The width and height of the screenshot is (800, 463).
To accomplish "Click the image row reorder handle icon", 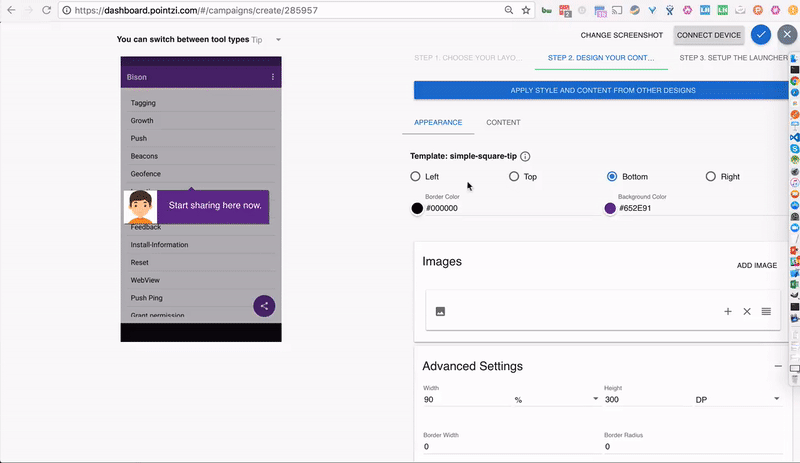I will click(766, 311).
